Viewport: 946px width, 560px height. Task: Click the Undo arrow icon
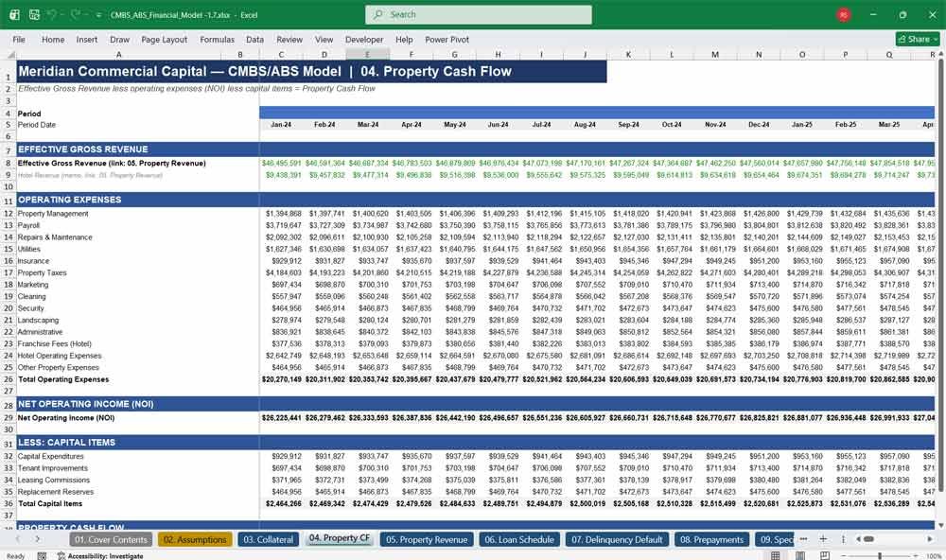pos(52,14)
